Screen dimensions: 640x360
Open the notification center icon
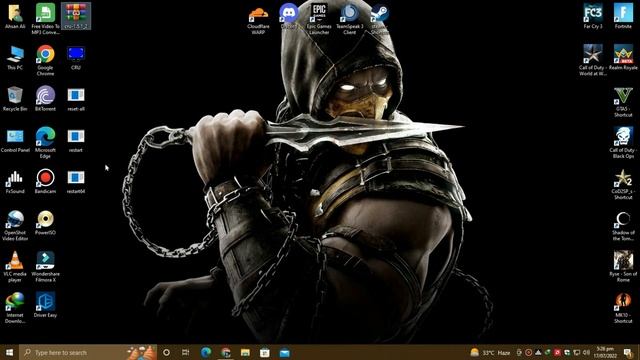coord(628,352)
